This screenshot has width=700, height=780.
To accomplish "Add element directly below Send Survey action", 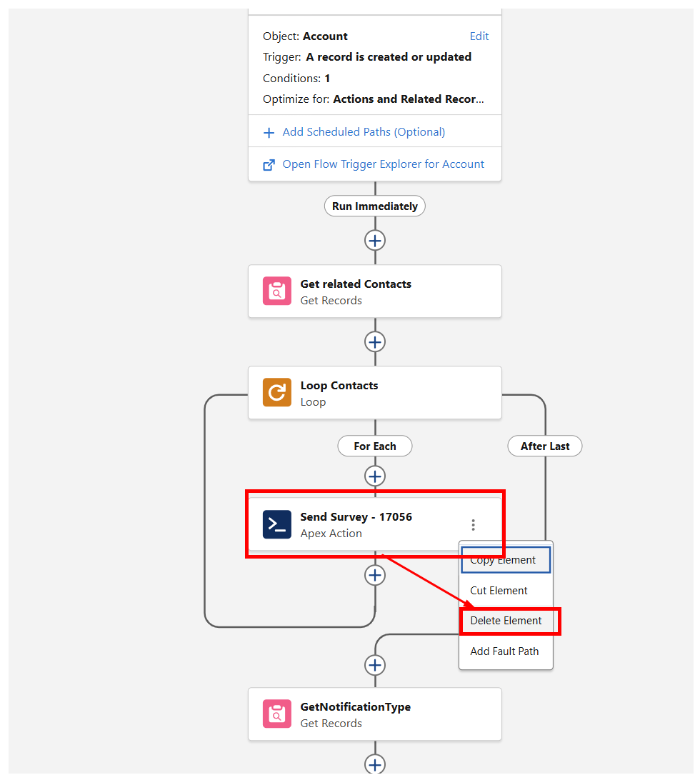I will 375,575.
